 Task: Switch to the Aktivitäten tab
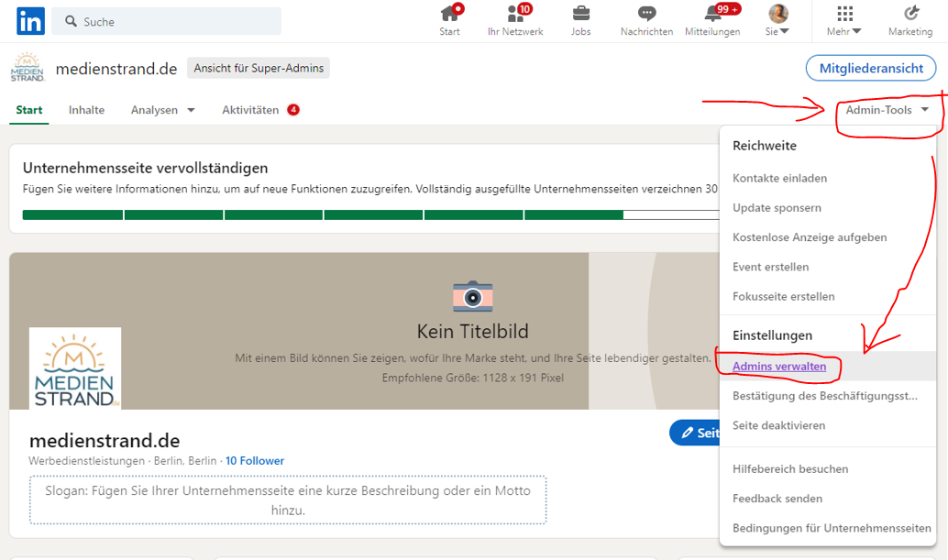coord(250,110)
